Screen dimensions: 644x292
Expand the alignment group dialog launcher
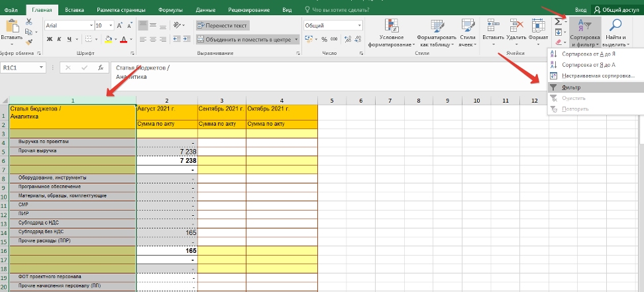(x=298, y=54)
